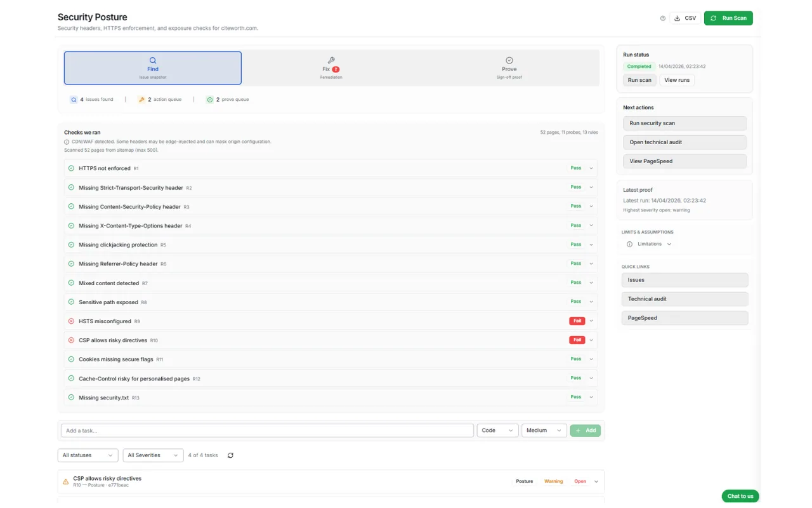Click the pass check icon for Missing clickjacking protection

(x=71, y=244)
